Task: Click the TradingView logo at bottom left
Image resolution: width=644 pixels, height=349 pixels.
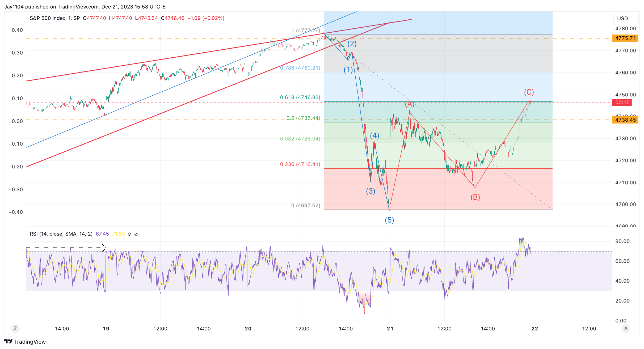Action: 25,342
